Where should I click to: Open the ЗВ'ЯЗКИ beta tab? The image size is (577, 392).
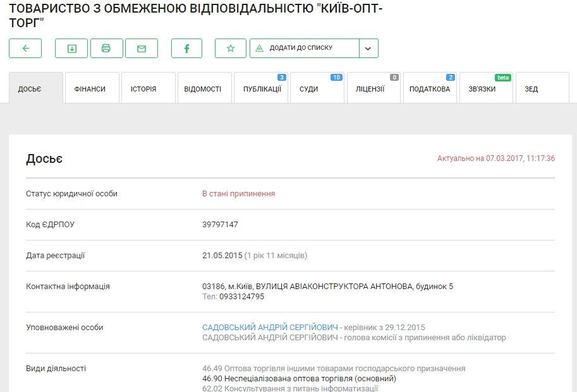[484, 87]
